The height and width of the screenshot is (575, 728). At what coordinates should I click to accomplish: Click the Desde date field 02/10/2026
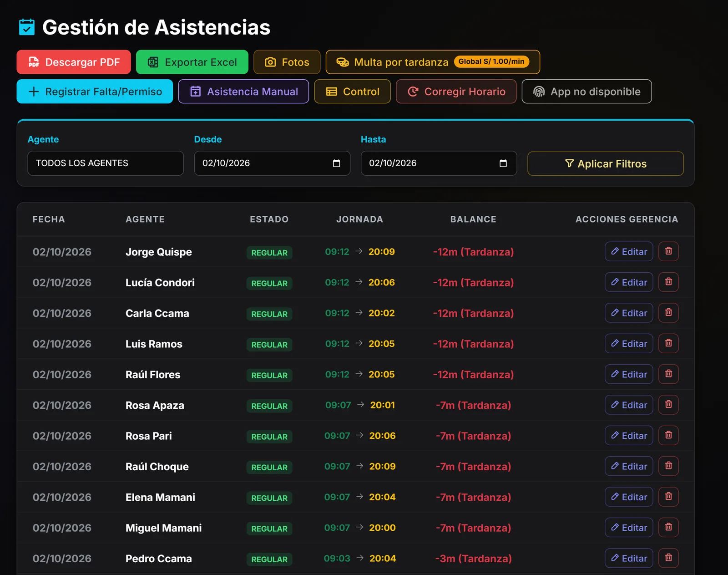(x=272, y=163)
